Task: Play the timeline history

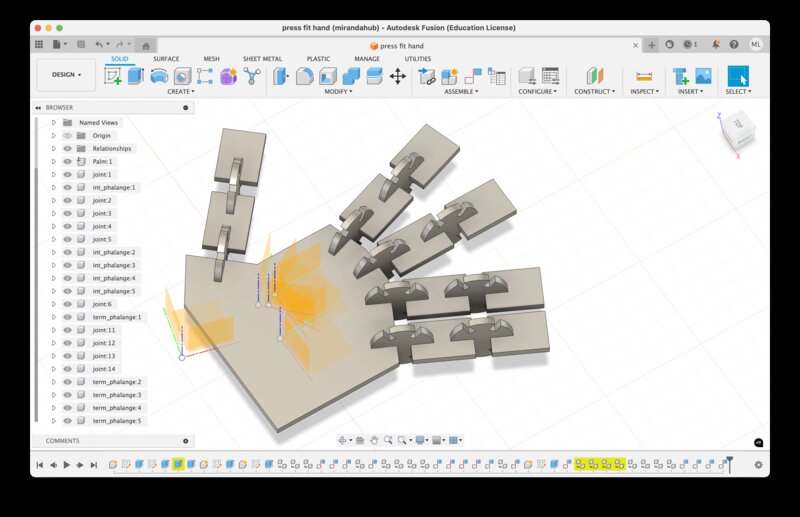Action: [67, 465]
